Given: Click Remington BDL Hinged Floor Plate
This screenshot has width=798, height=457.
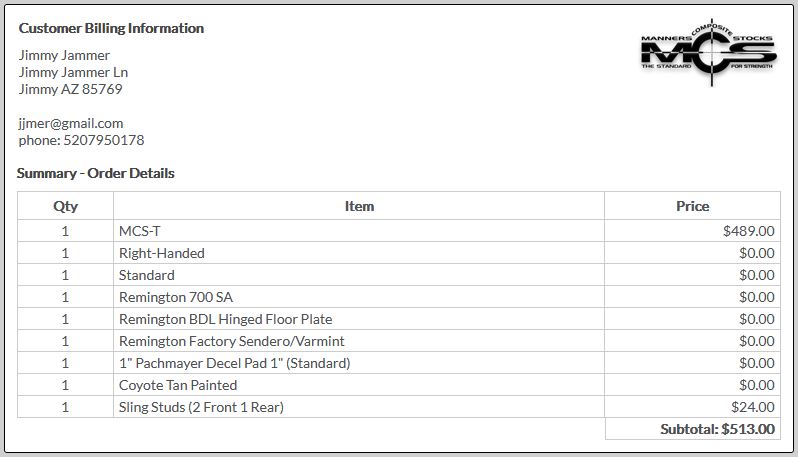Looking at the screenshot, I should click(225, 319).
